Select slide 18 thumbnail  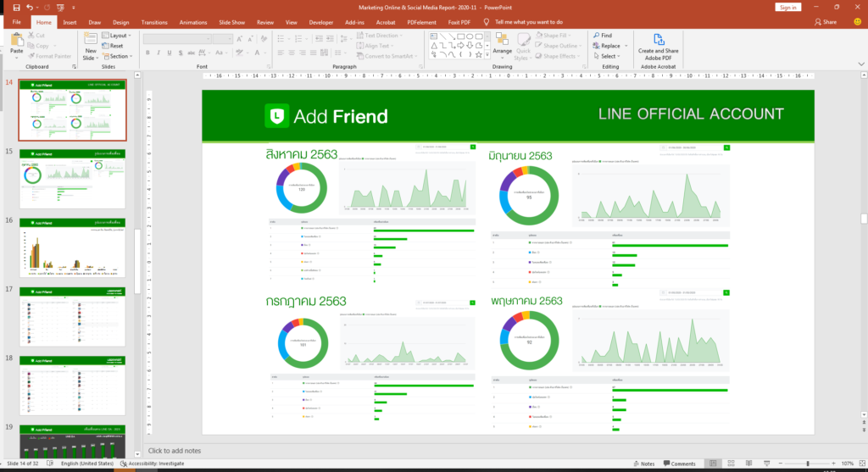[x=73, y=386]
